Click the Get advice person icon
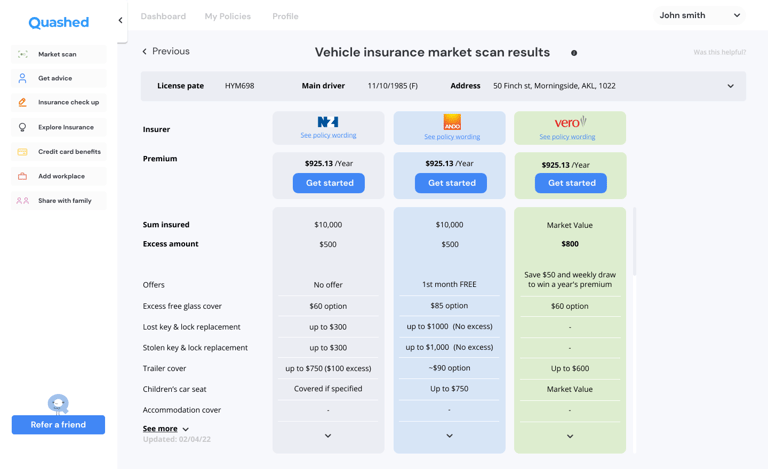 (x=22, y=78)
